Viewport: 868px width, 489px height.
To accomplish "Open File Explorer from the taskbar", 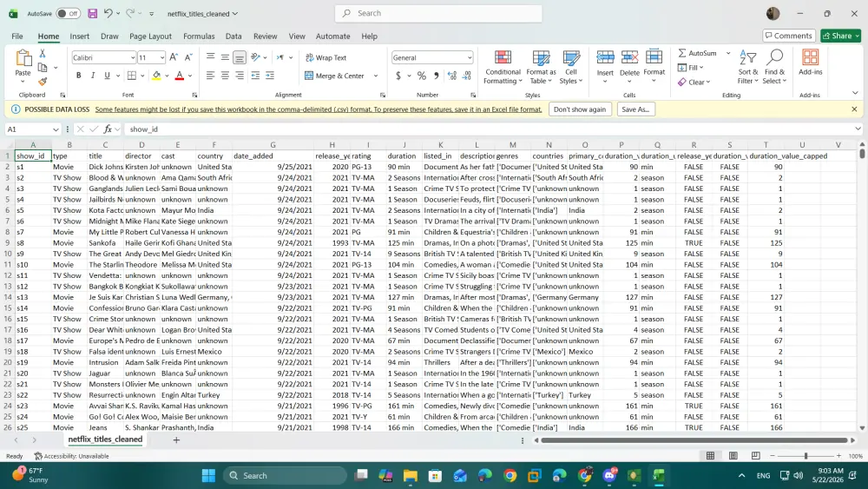I will coord(411,475).
